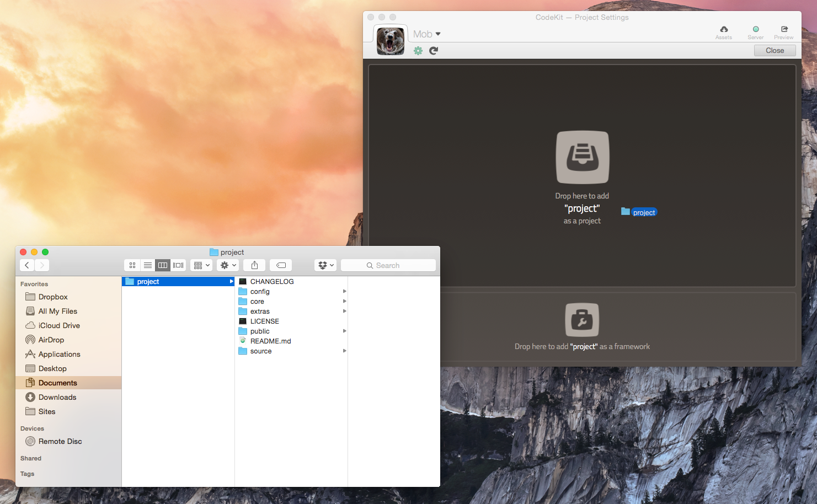The width and height of the screenshot is (817, 504).
Task: Click the project folder icon in Finder title bar
Action: pos(214,252)
